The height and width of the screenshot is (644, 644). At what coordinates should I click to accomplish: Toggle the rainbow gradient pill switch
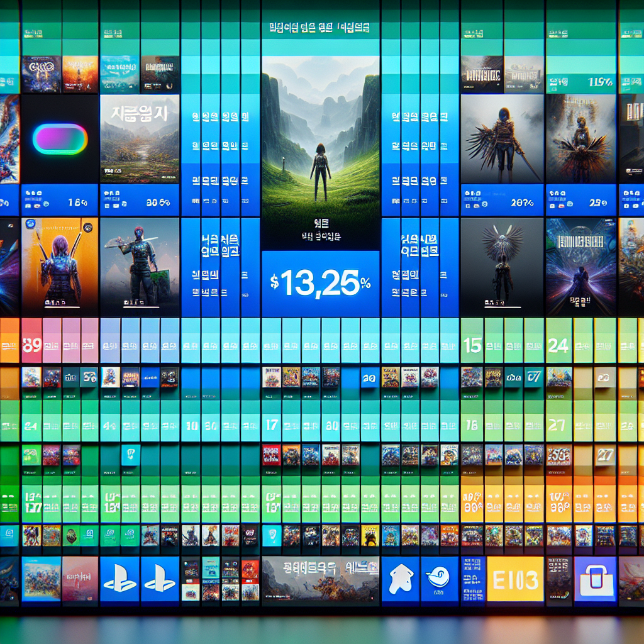click(60, 139)
